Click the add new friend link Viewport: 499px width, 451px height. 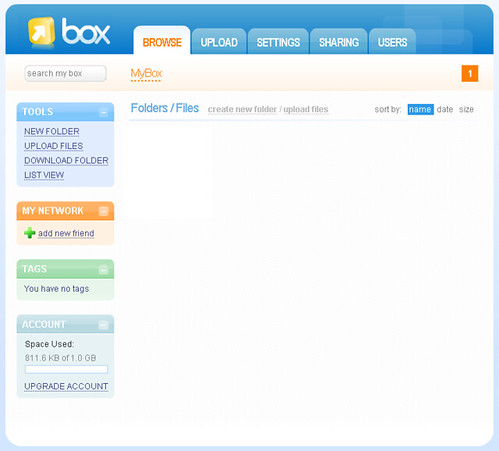click(x=66, y=233)
